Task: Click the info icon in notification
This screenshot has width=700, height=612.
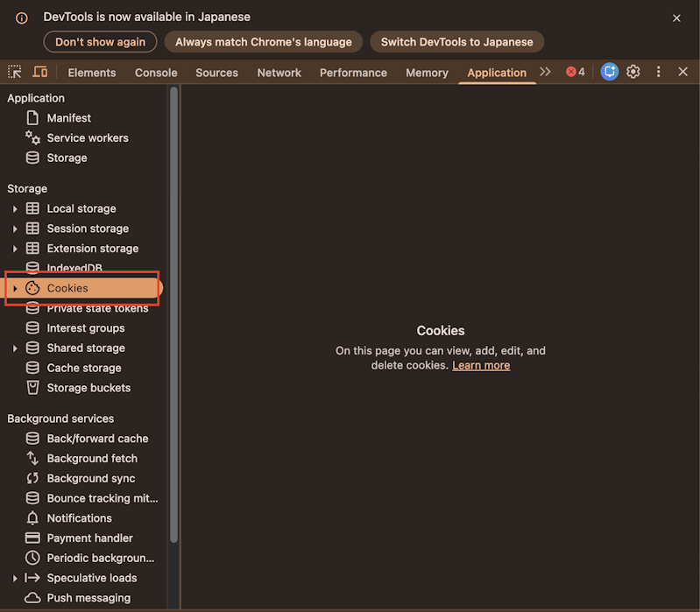Action: [x=21, y=18]
